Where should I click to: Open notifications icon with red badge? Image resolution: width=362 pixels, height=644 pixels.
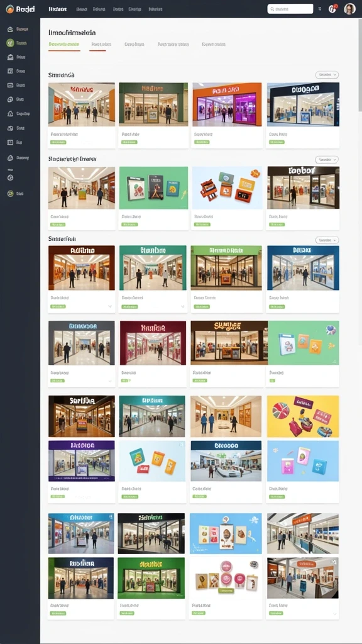332,9
